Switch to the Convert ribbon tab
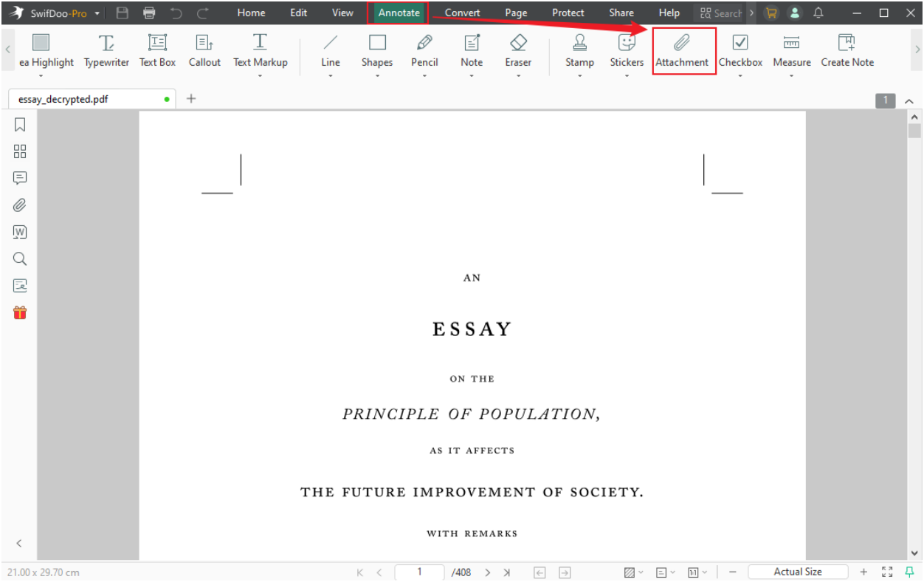The image size is (924, 585). point(462,13)
